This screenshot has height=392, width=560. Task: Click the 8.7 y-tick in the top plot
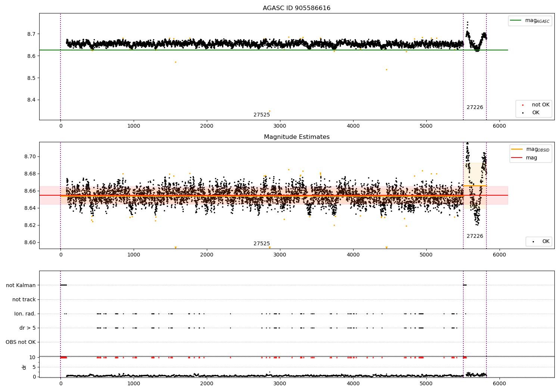point(31,34)
